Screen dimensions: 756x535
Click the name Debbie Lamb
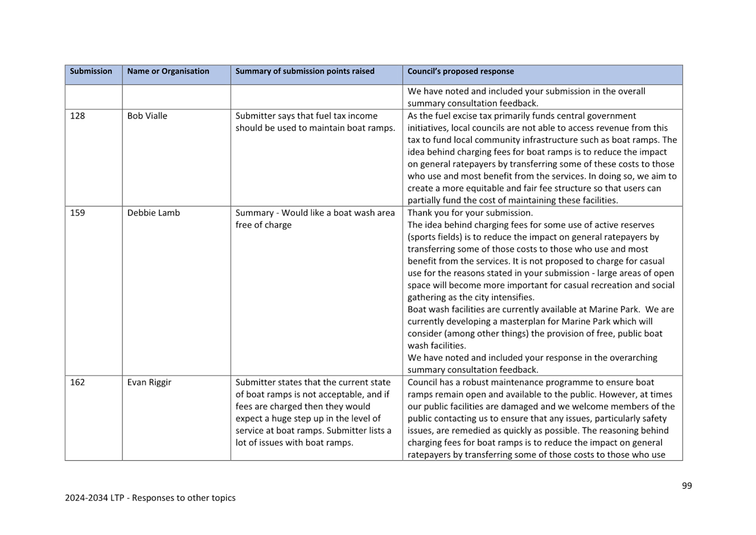(154, 213)
